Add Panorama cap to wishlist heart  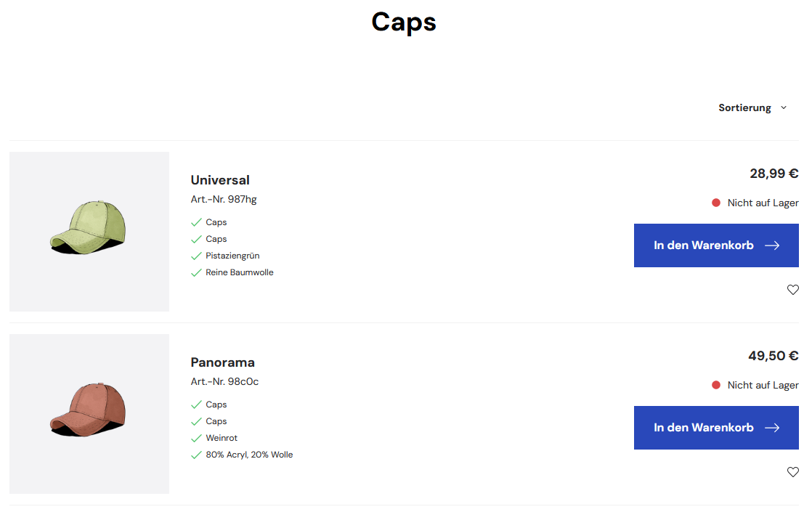793,472
